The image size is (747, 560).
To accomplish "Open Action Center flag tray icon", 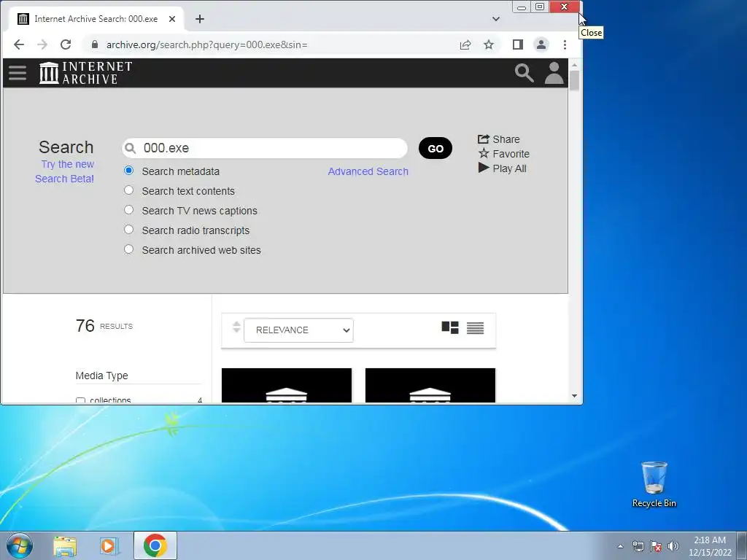I will point(656,546).
